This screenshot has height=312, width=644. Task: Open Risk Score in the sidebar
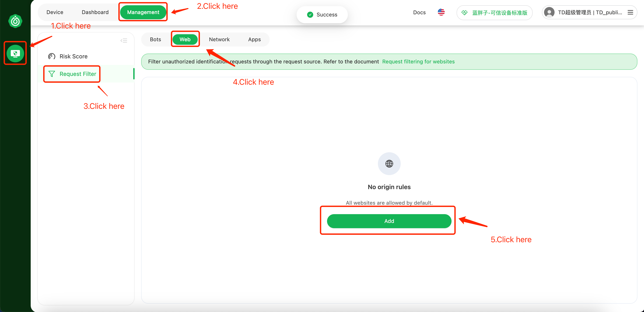86,56
